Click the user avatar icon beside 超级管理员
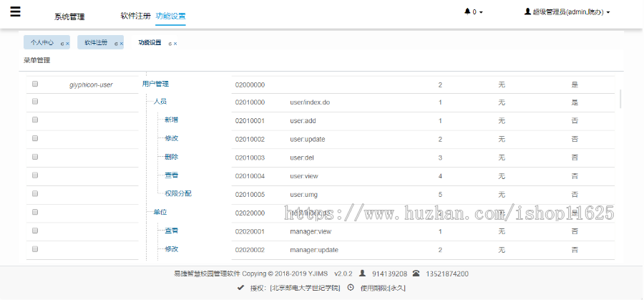Screen dimensions: 644x300 [528, 12]
